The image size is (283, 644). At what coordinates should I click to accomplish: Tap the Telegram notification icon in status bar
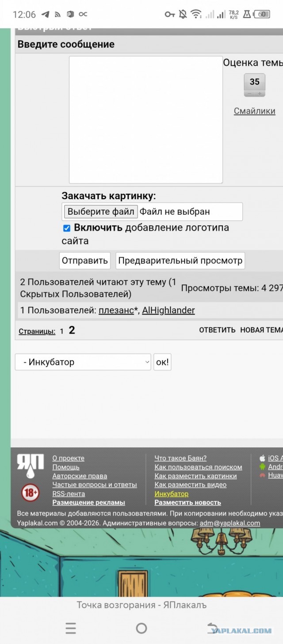point(45,14)
